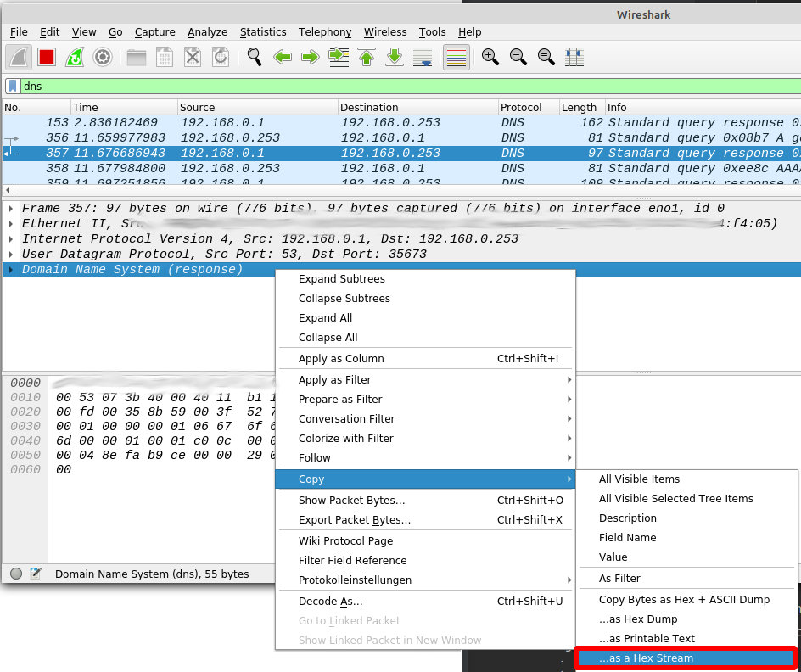Screen dimensions: 801x672
Task: Open the Conversation Filter submenu
Action: point(426,418)
